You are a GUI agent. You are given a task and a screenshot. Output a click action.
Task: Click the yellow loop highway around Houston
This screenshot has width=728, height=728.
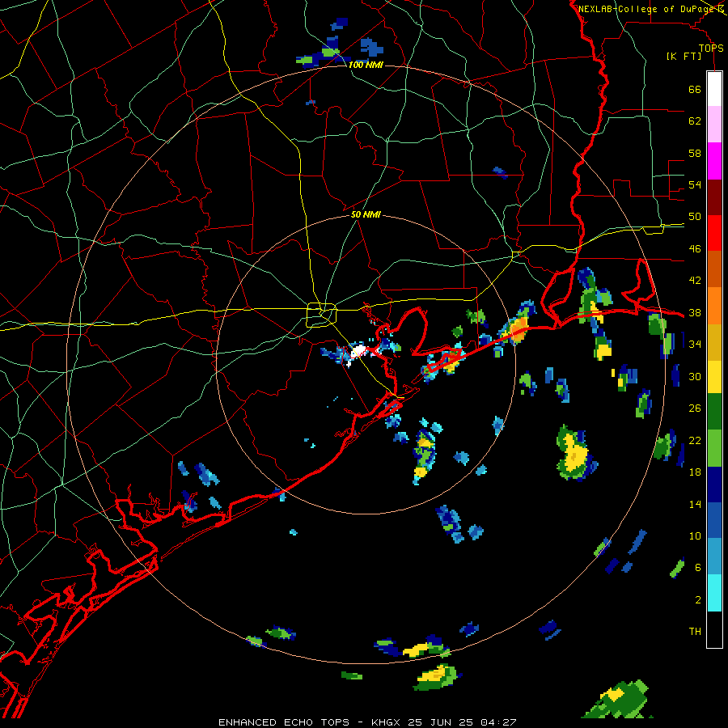click(x=321, y=315)
